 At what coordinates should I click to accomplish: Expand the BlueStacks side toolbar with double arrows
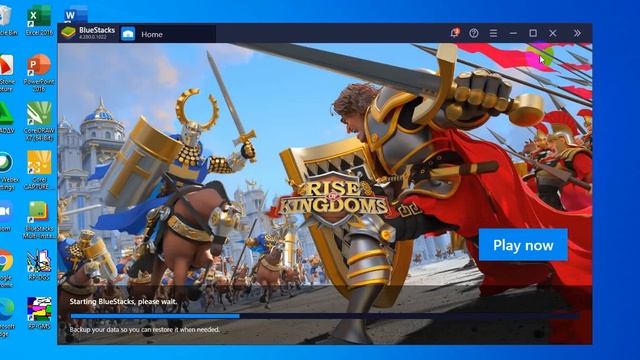(577, 33)
